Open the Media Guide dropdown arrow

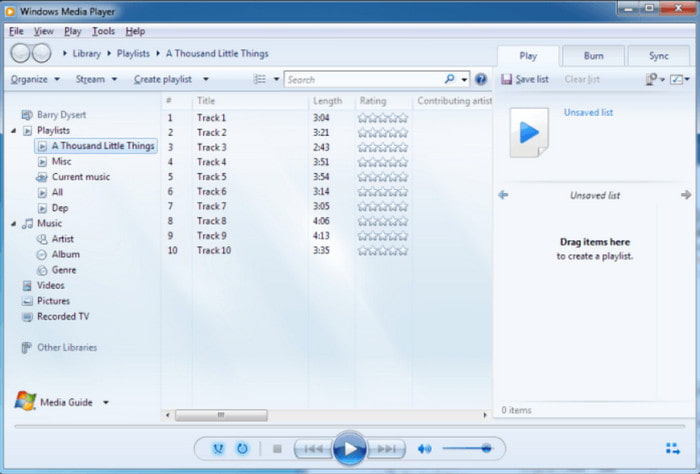coord(106,403)
